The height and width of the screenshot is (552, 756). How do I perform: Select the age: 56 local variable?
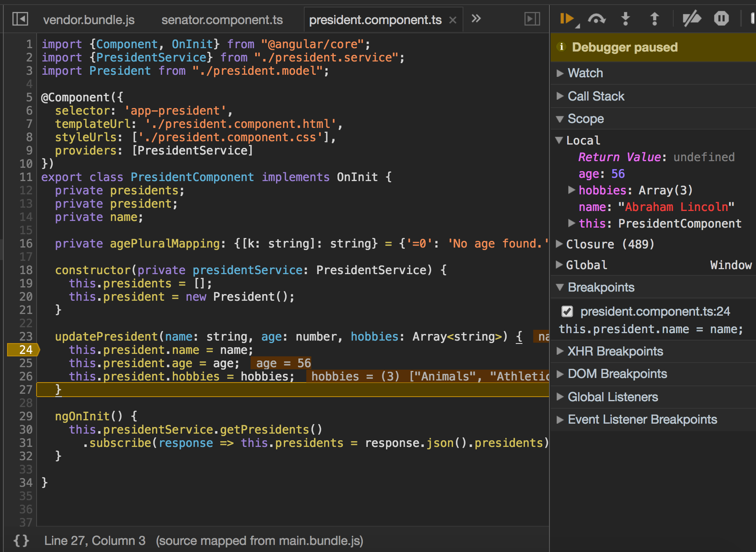coord(601,174)
